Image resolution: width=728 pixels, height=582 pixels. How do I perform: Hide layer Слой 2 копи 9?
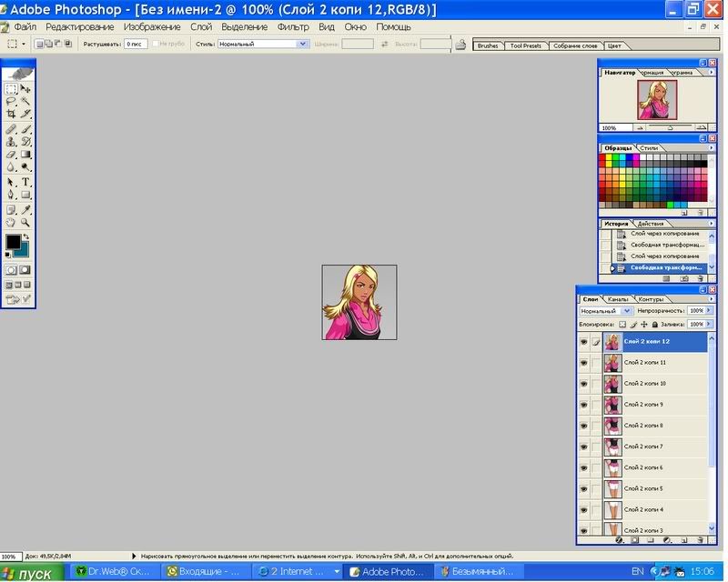(x=584, y=405)
